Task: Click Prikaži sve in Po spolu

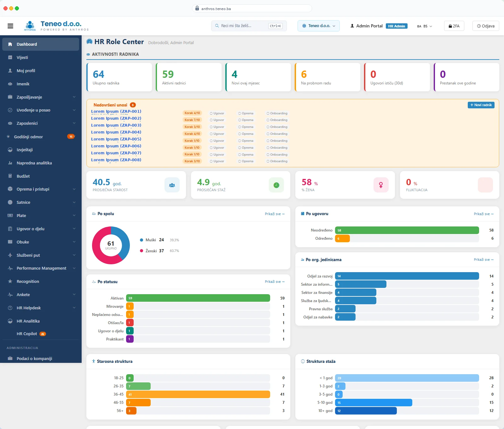Action: [x=275, y=214]
